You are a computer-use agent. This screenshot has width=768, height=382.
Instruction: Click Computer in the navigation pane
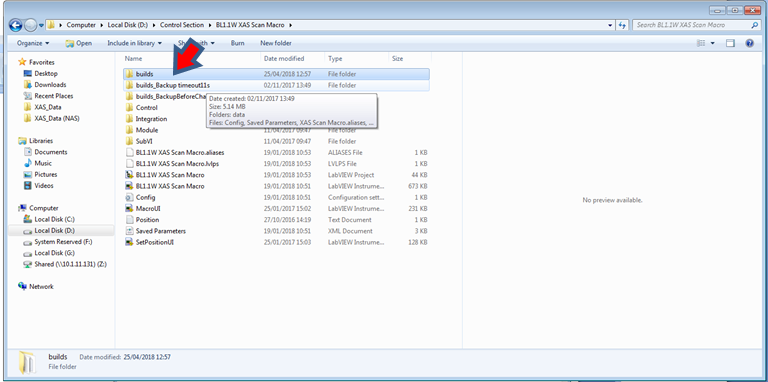coord(43,208)
